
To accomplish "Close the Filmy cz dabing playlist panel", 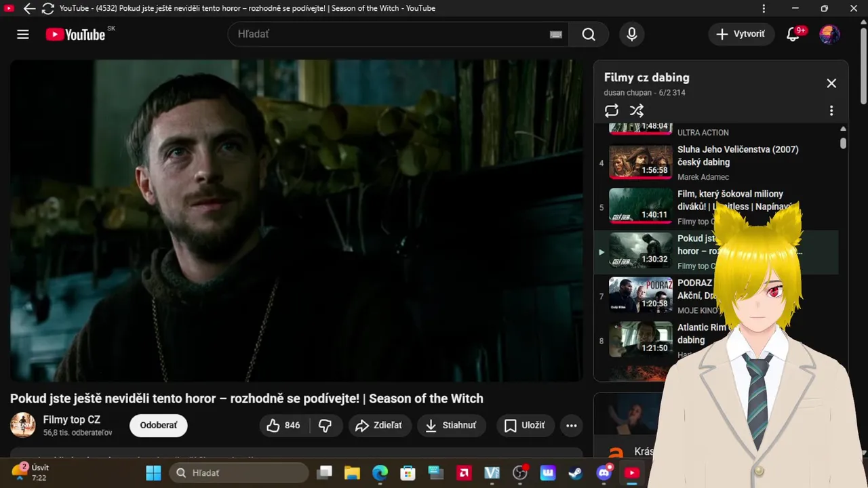I will [831, 83].
